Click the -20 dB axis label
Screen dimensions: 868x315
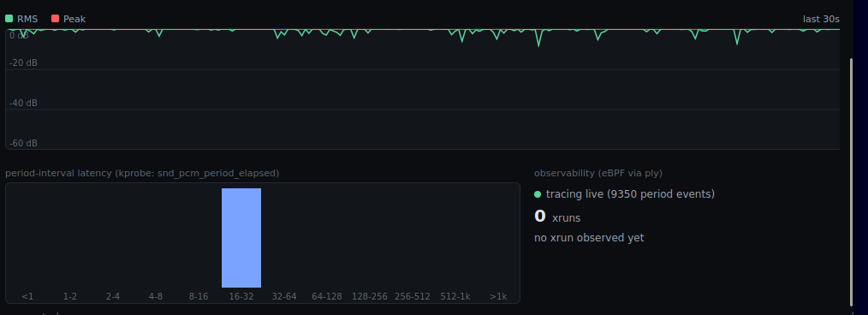23,63
